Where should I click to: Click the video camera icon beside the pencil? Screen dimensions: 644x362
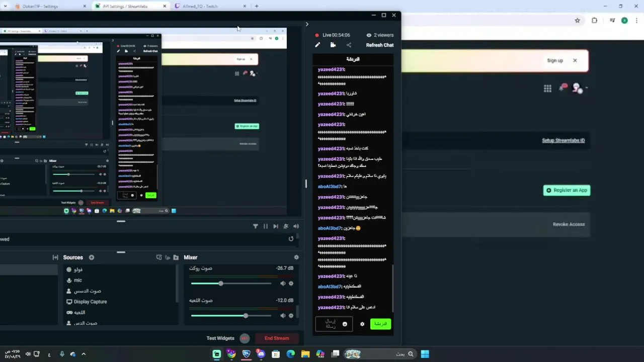point(333,45)
